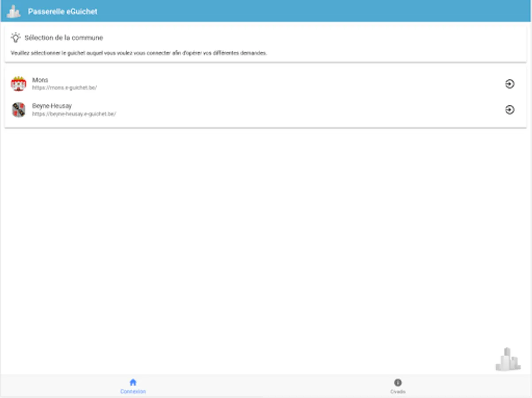This screenshot has height=398, width=532.
Task: Open the Mons commune entry
Action: 177,83
